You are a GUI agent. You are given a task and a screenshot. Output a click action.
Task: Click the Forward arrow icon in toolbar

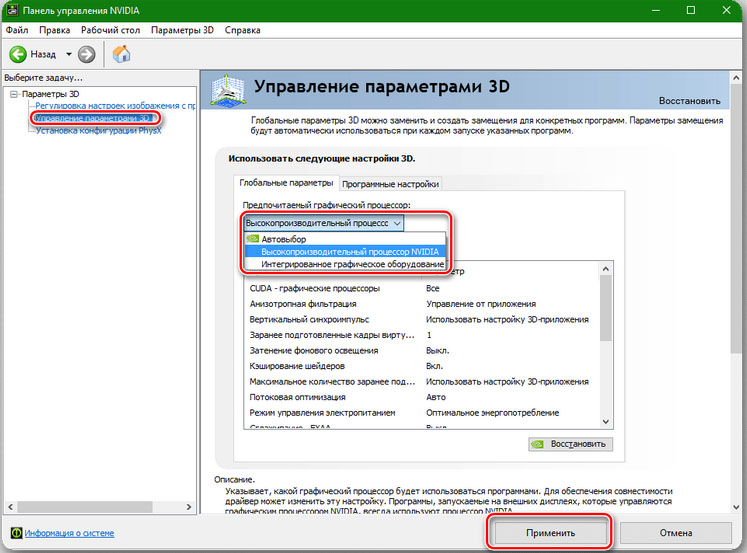pos(87,54)
